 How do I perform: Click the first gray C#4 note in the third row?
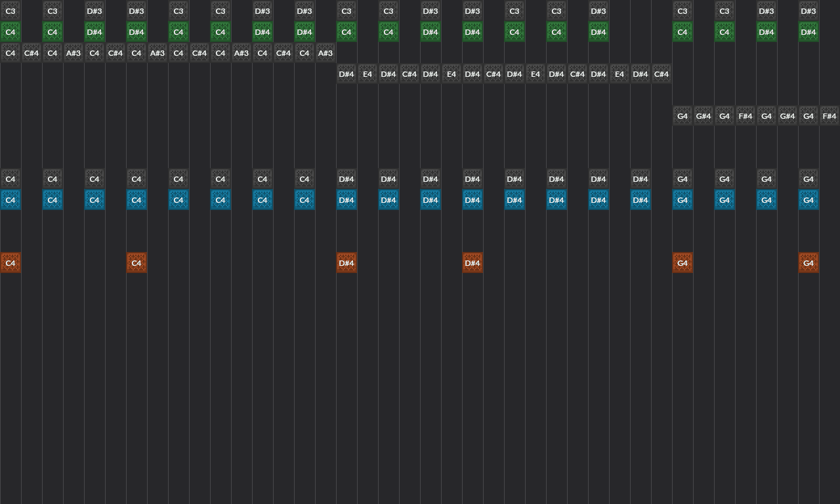pyautogui.click(x=31, y=52)
